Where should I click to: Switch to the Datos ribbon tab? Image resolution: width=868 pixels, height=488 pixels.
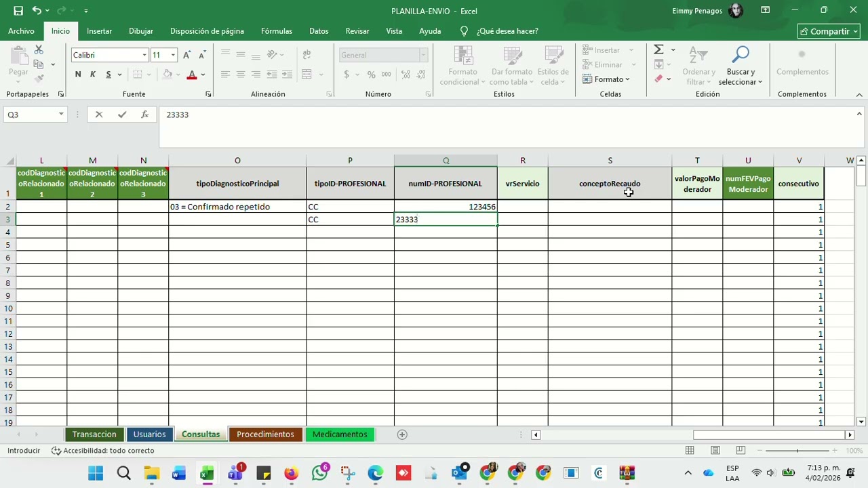point(319,31)
